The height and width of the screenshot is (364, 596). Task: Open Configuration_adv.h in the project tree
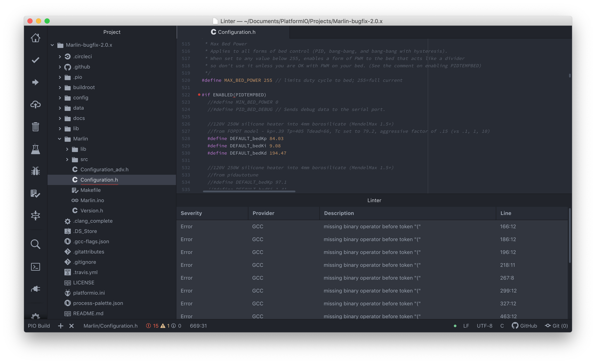point(104,170)
